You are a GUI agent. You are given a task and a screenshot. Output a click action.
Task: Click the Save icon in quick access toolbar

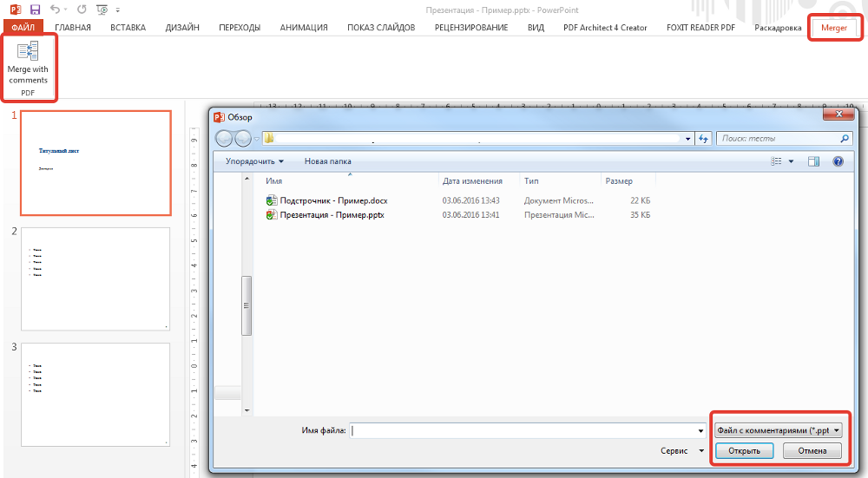point(35,10)
